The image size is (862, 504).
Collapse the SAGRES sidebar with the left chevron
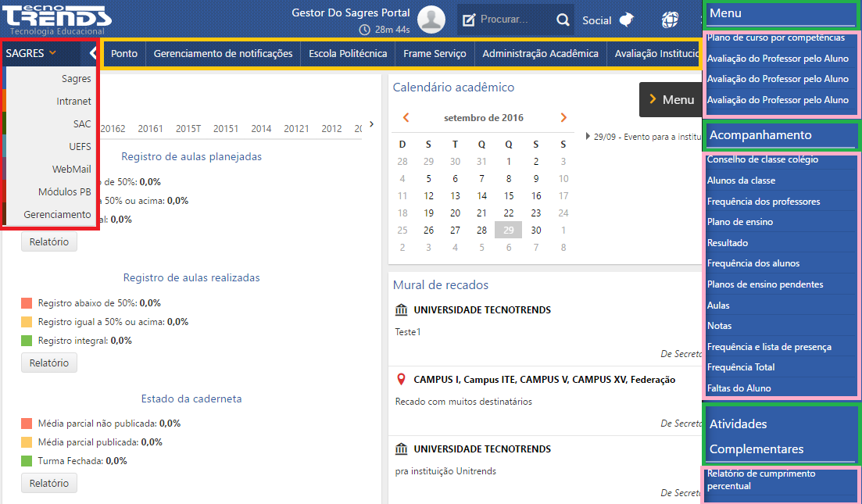[x=93, y=54]
